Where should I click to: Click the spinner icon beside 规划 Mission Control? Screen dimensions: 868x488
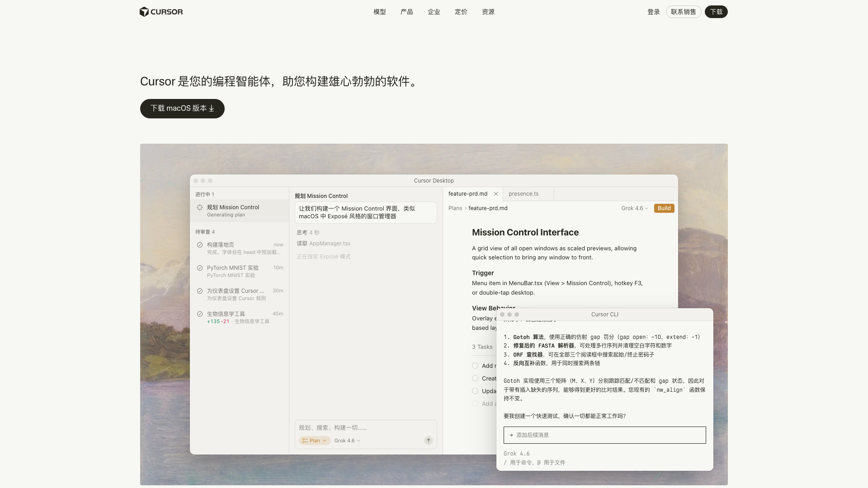coord(200,207)
